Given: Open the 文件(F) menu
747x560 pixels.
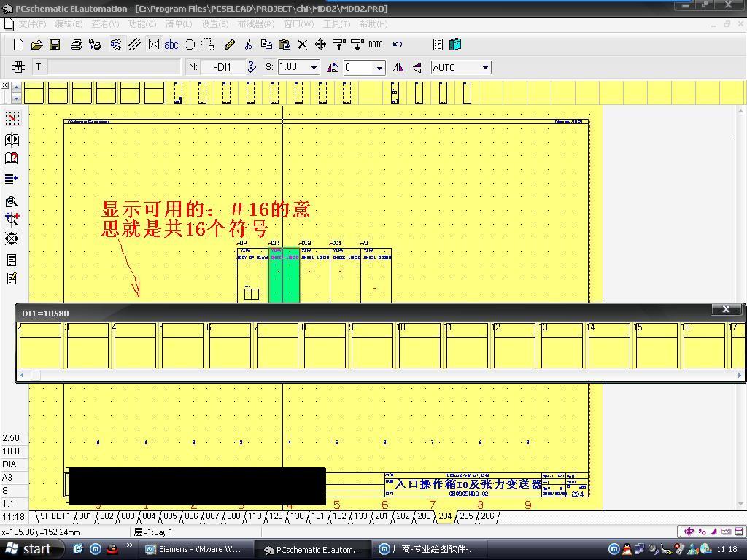Looking at the screenshot, I should tap(32, 24).
